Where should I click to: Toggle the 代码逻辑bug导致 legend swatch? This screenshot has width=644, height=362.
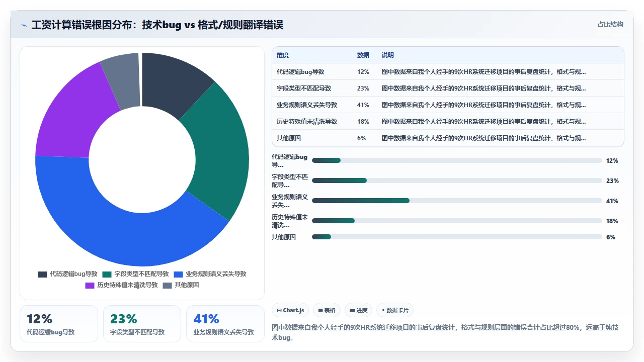[42, 275]
